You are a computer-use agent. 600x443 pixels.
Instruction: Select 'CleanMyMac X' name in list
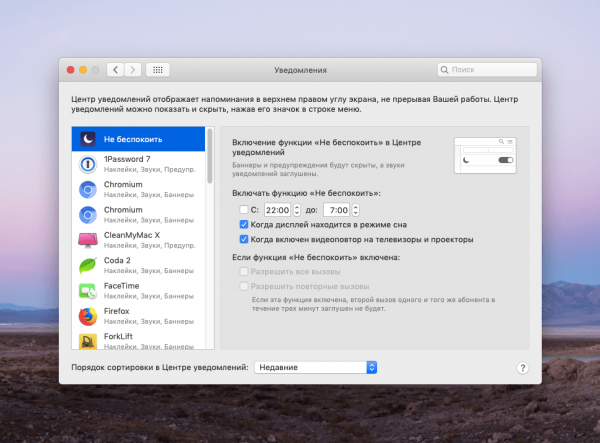coord(132,235)
